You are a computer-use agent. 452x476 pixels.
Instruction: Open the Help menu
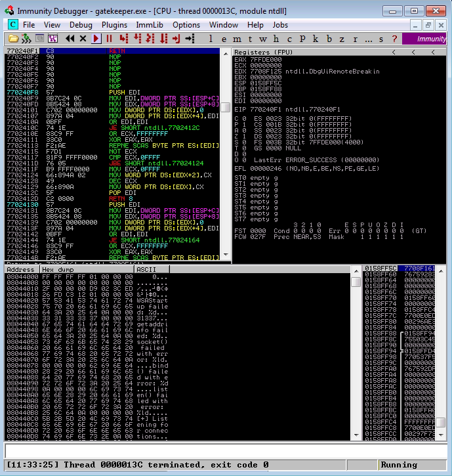click(x=255, y=25)
